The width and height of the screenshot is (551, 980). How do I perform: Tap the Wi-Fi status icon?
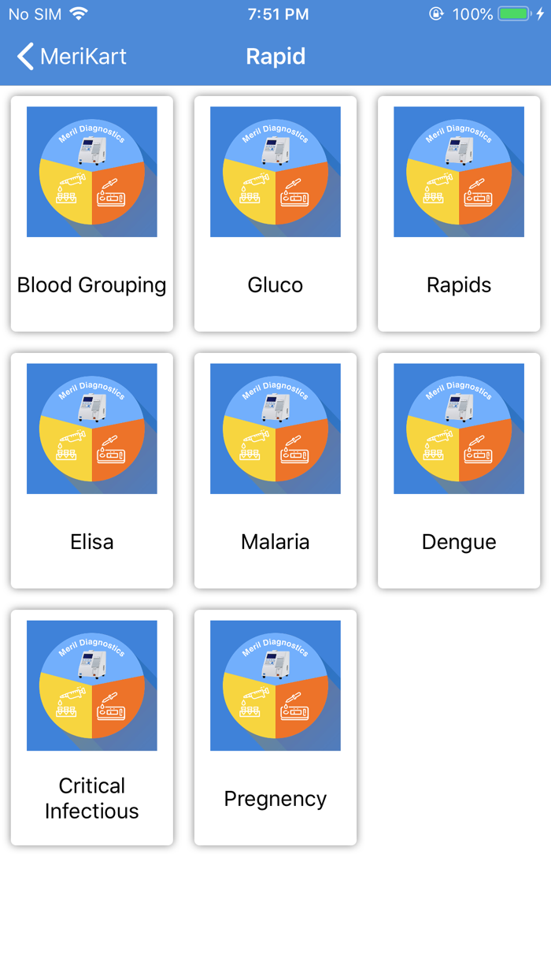pos(79,13)
